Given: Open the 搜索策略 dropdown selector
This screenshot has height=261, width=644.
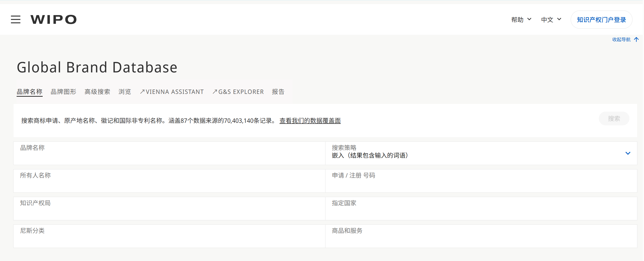Looking at the screenshot, I should [x=481, y=153].
